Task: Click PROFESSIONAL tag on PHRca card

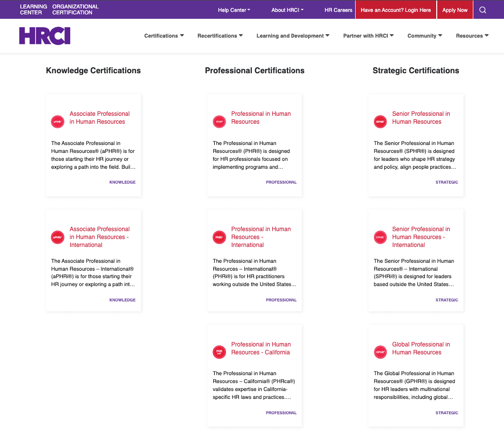Action: (281, 413)
